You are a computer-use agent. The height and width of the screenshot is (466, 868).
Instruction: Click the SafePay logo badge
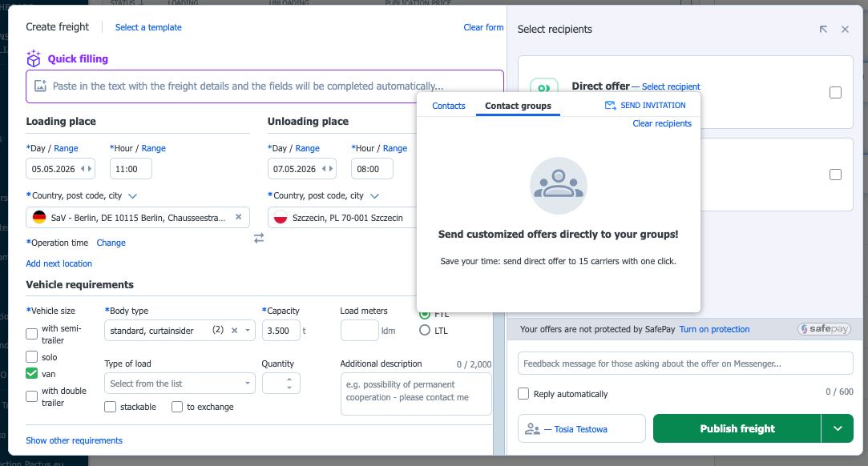824,329
